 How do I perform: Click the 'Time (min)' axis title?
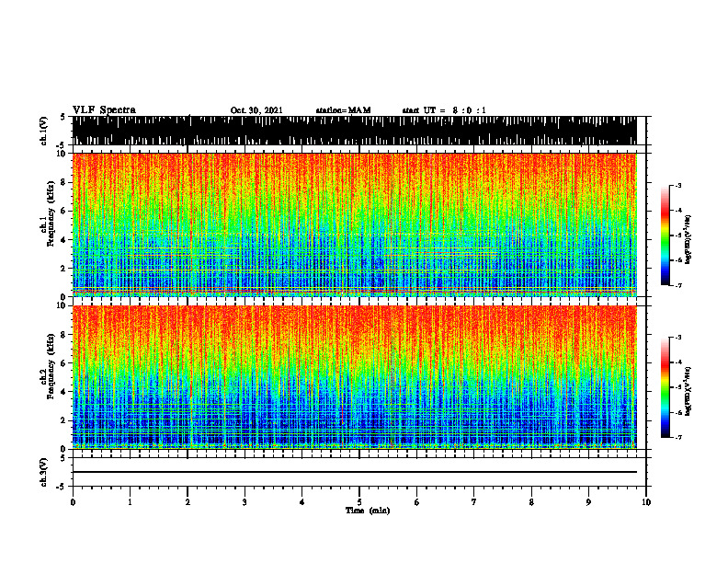coord(368,511)
